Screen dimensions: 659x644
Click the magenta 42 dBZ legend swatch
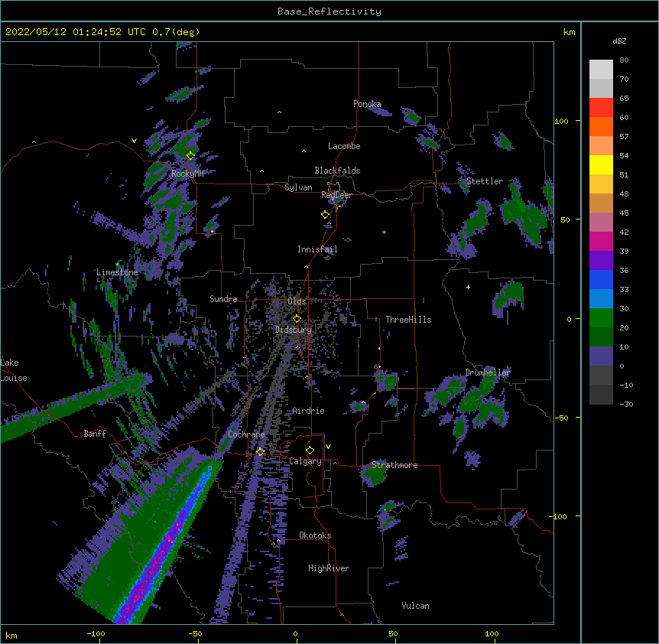(601, 241)
